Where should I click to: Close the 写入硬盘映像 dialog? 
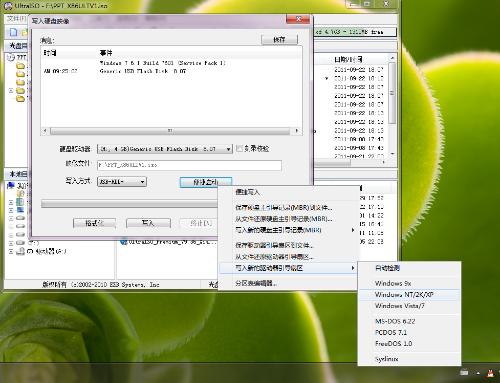coord(298,19)
